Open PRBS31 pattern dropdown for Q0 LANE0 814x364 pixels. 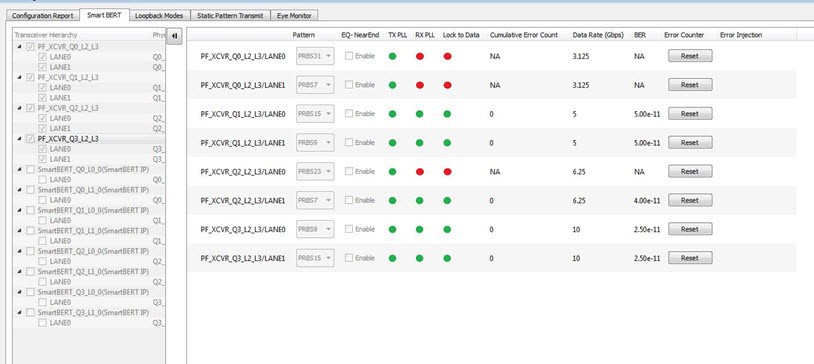(x=315, y=56)
